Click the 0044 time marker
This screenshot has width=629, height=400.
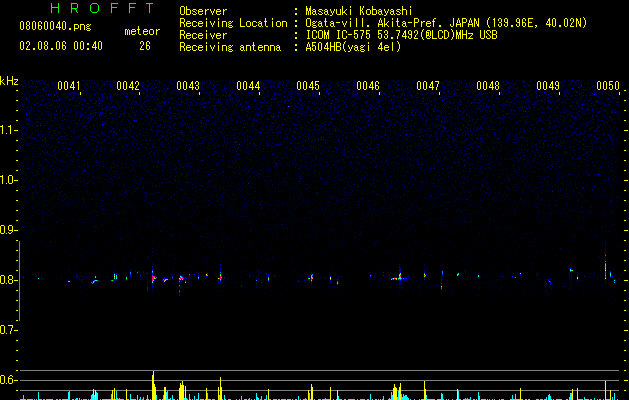tap(248, 86)
